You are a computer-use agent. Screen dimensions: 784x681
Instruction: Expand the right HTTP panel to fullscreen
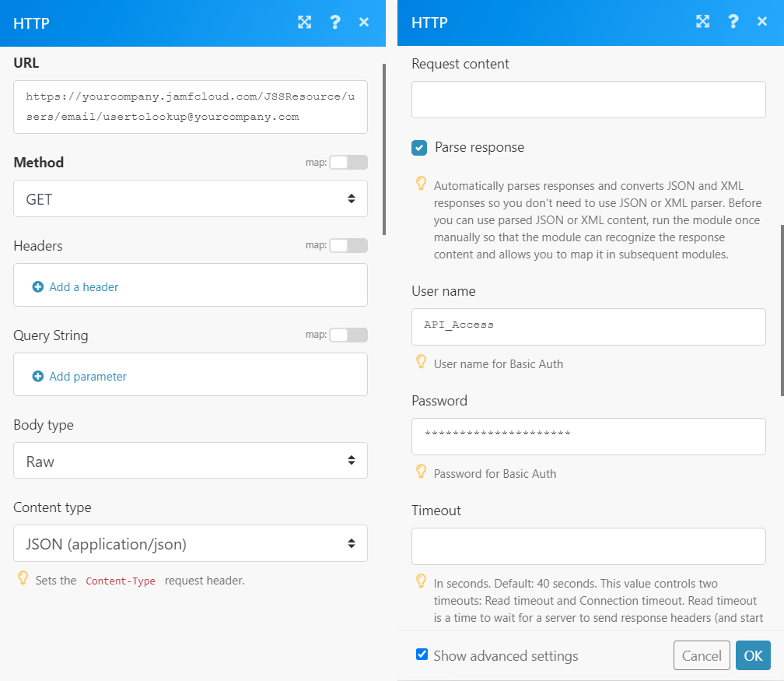click(x=702, y=21)
